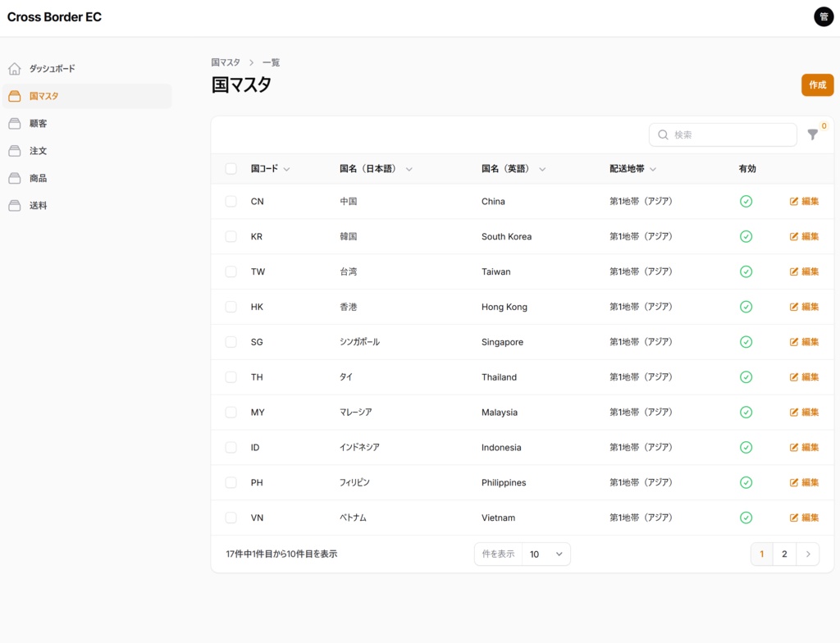
Task: Open the 管 admin avatar icon top right
Action: coord(823,16)
